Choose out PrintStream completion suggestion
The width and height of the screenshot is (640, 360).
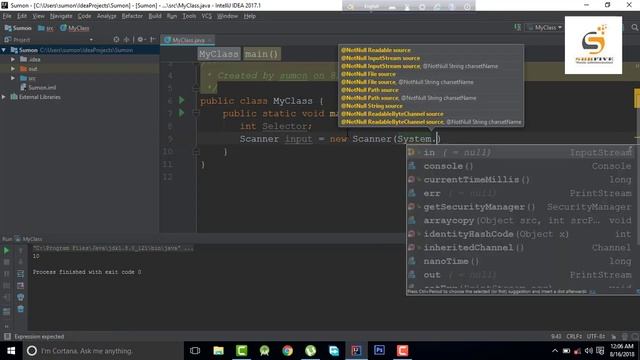pyautogui.click(x=520, y=275)
